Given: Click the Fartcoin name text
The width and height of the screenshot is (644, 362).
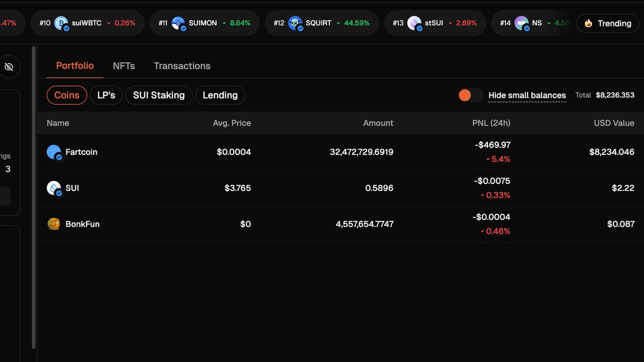Looking at the screenshot, I should tap(82, 152).
